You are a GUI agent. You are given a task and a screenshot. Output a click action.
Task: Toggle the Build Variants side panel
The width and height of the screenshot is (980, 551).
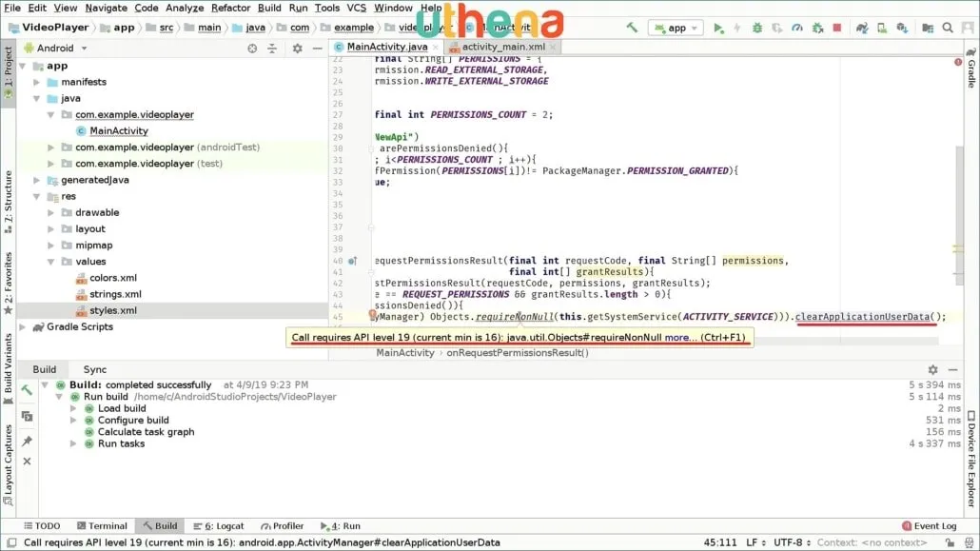click(x=9, y=369)
